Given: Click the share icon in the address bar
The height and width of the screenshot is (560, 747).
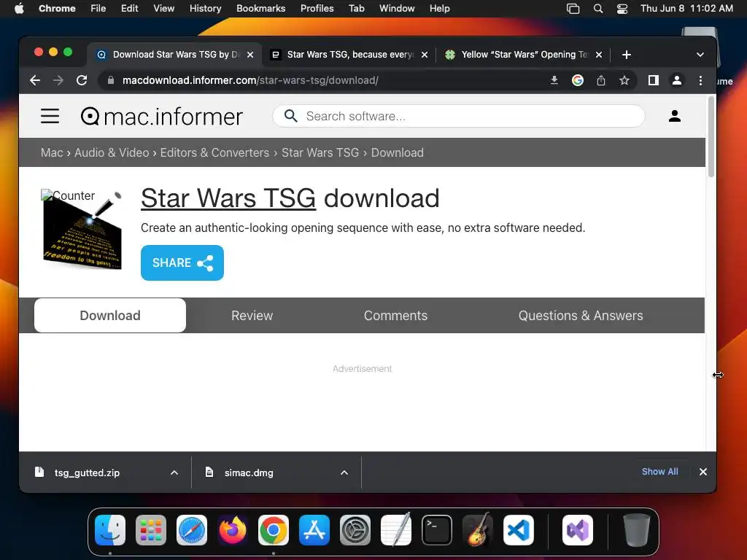Looking at the screenshot, I should point(601,80).
